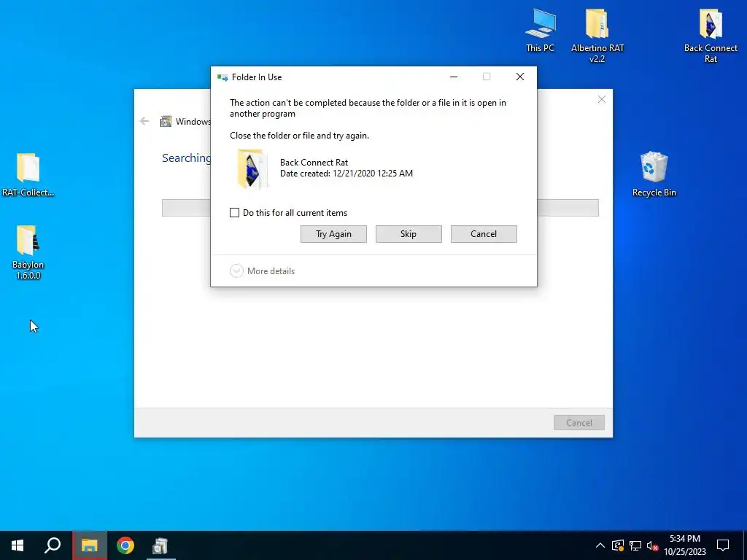747x560 pixels.
Task: Click the Folder In Use title bar icon
Action: click(222, 77)
